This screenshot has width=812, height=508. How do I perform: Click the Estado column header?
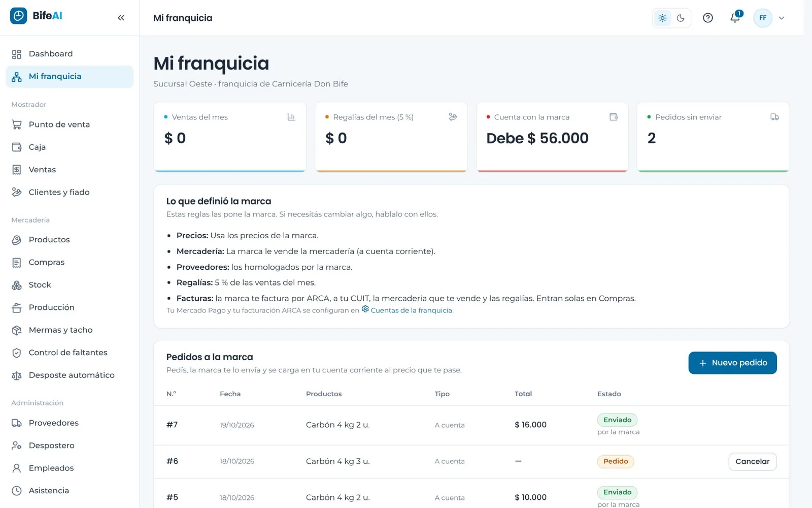tap(609, 394)
